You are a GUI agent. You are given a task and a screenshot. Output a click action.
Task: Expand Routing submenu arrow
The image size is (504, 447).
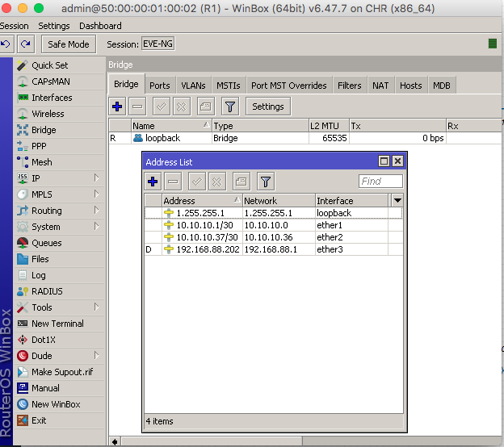[x=96, y=211]
